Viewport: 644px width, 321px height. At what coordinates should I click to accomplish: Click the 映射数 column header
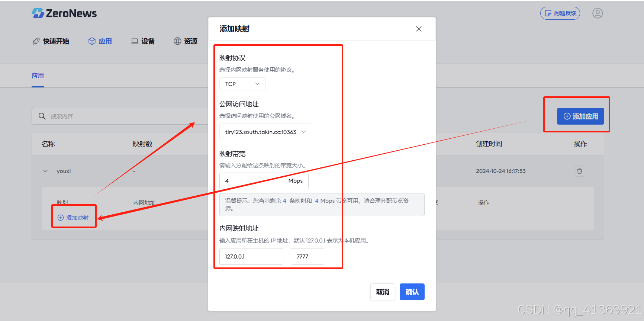click(x=142, y=144)
